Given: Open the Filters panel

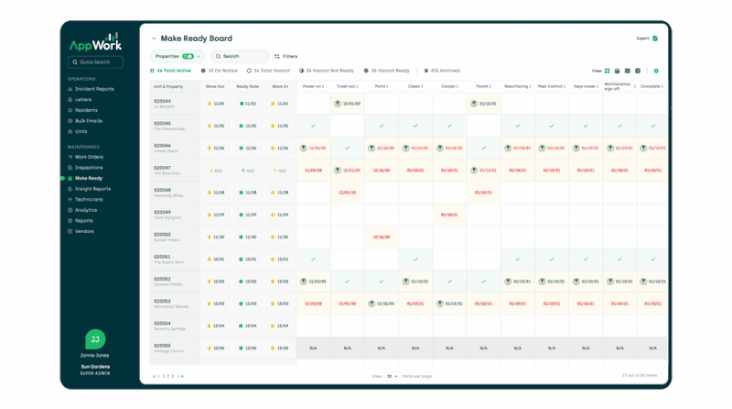Looking at the screenshot, I should [286, 56].
